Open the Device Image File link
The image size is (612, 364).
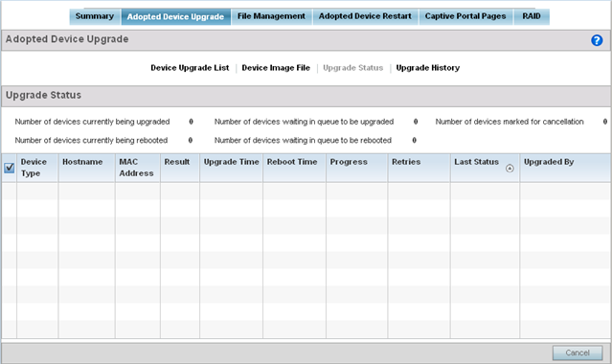click(276, 68)
